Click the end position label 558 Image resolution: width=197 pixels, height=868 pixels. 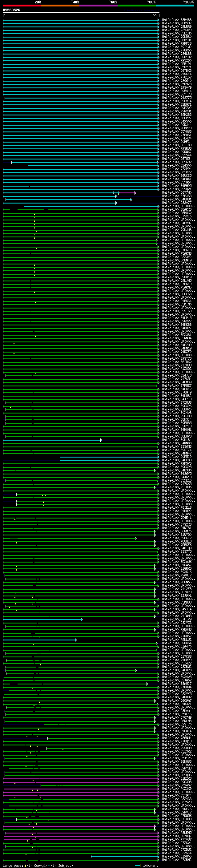point(155,15)
